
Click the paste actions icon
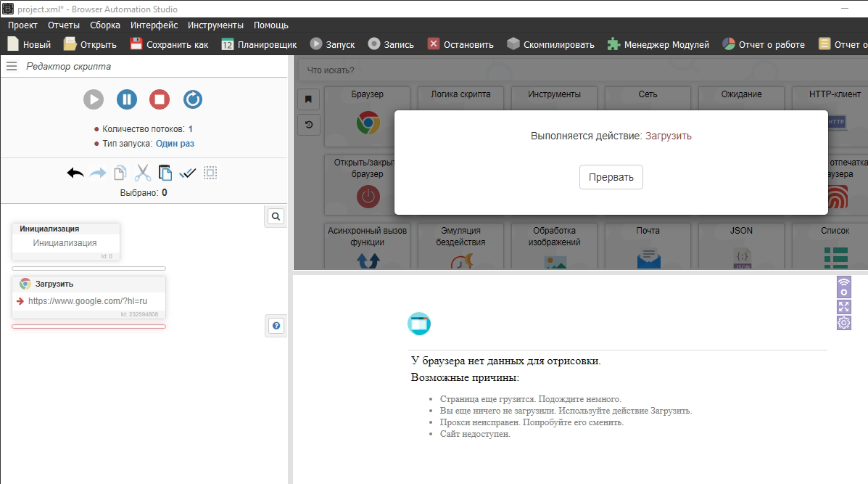(165, 173)
